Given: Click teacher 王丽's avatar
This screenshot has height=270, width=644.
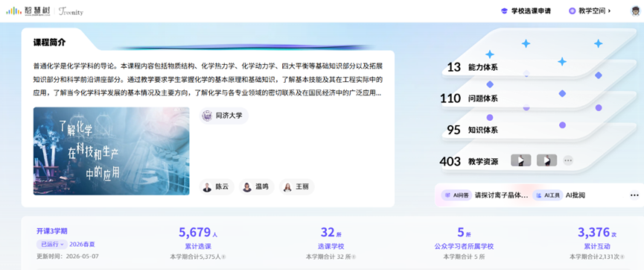Looking at the screenshot, I should coord(287,187).
